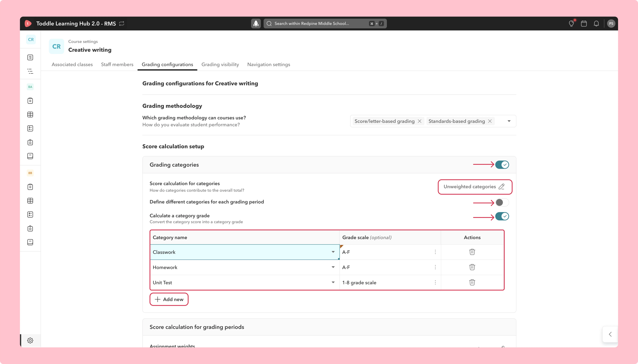Screen dimensions: 638x364
Task: Open the clipboard icon directly below the 8B badge
Action: (30, 187)
